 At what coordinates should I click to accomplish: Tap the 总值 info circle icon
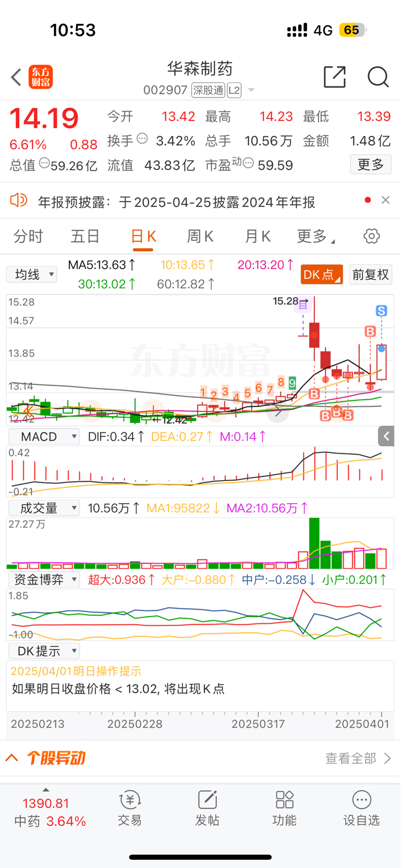44,163
